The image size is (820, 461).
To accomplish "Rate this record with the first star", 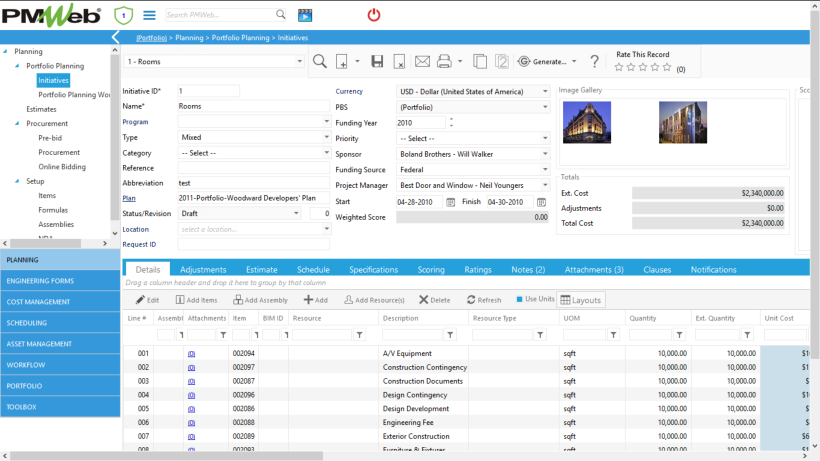I will [619, 68].
